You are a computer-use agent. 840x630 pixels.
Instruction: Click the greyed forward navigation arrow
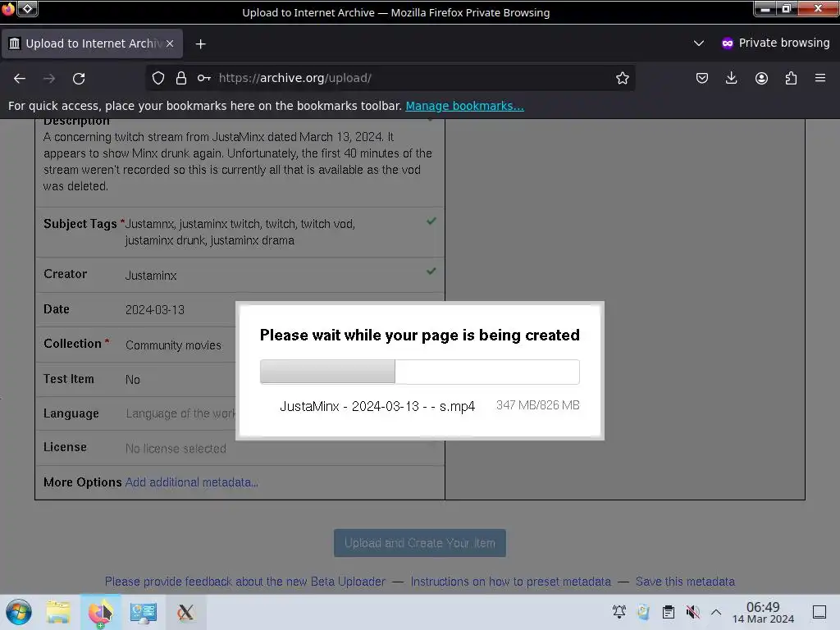coord(49,78)
